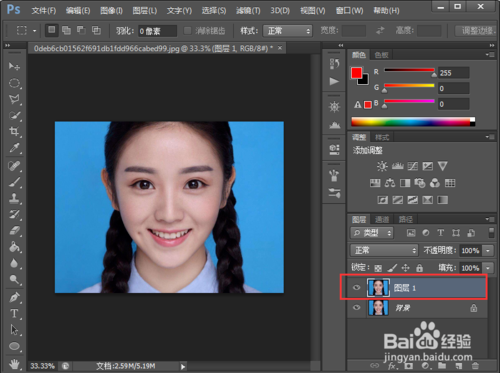This screenshot has height=373, width=500.
Task: Click the foreground red color swatch
Action: point(356,72)
